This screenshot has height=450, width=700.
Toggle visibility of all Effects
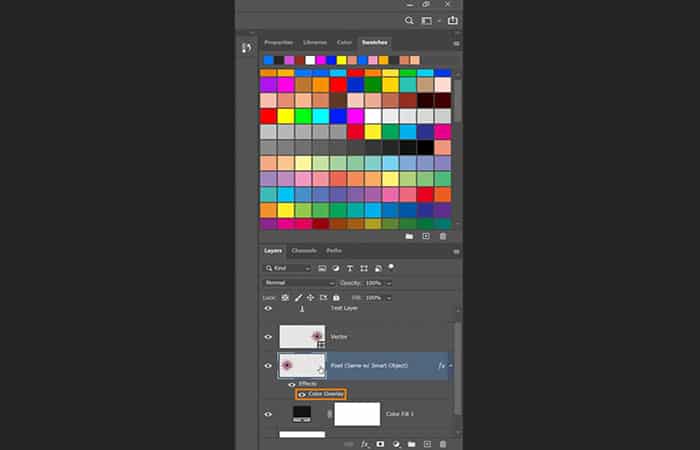click(292, 384)
